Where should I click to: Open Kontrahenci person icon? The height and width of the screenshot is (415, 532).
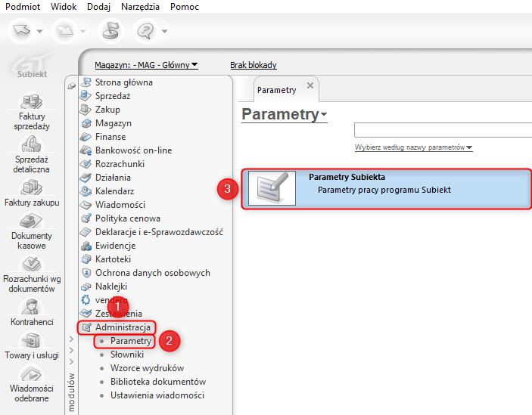(32, 306)
